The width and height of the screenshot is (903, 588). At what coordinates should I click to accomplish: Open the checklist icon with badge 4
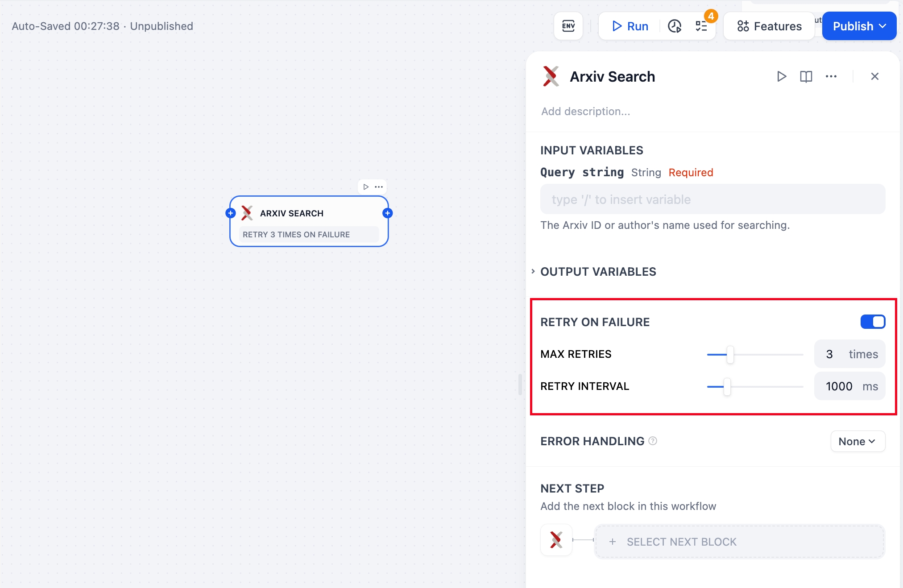tap(701, 26)
